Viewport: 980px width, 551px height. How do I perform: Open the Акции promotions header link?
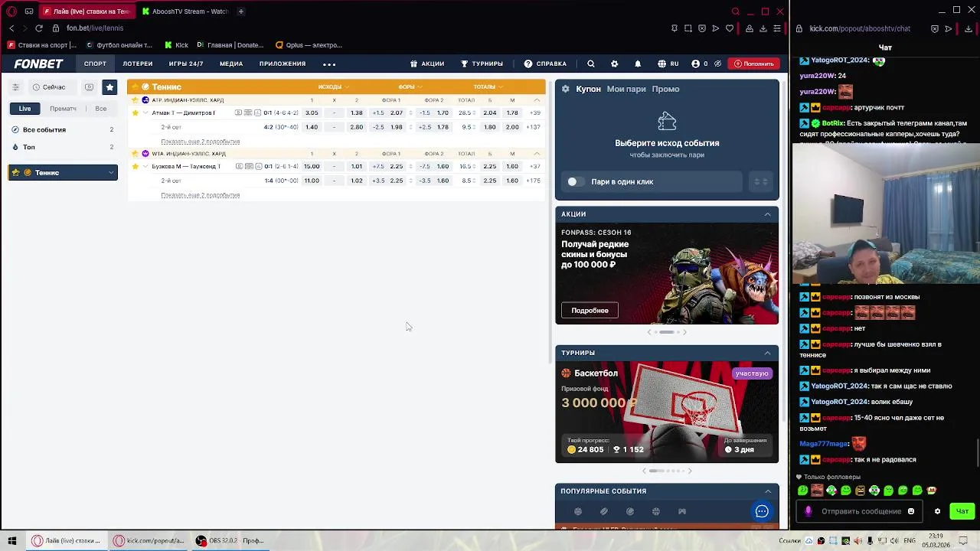(x=427, y=64)
